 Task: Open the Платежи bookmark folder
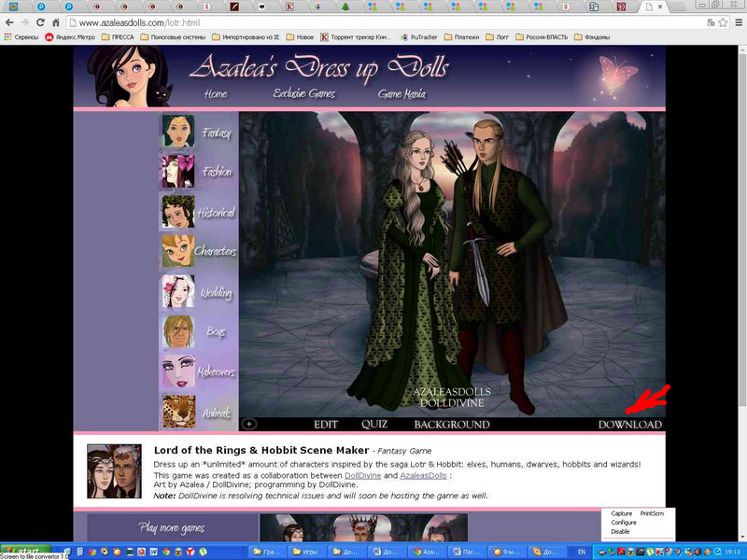[461, 36]
